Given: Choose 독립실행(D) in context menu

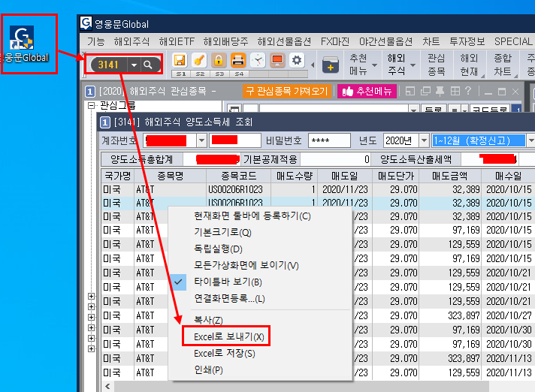Looking at the screenshot, I should [218, 249].
